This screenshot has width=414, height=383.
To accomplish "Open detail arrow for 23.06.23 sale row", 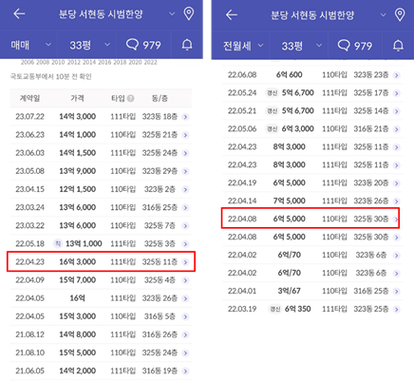I will (186, 135).
